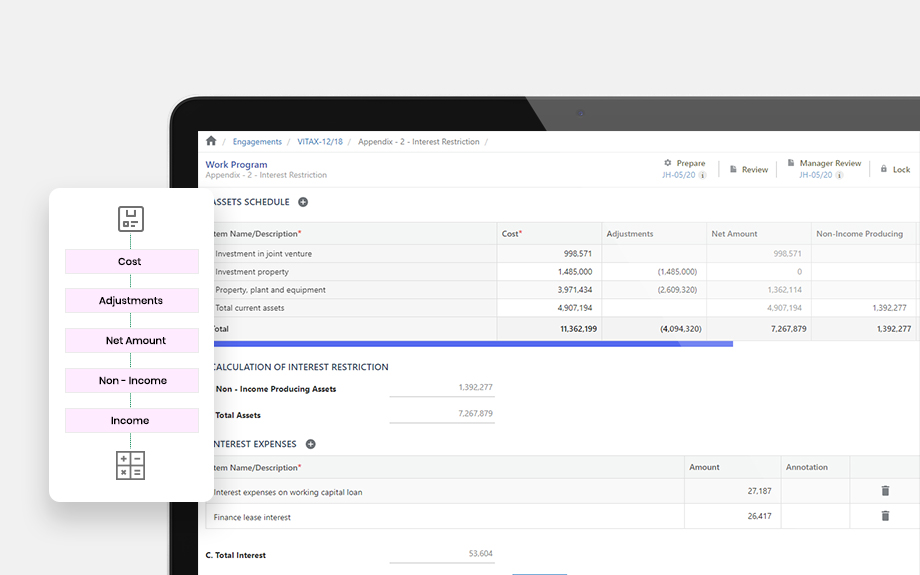Click annotation cell for Finance lease interest
The image size is (920, 575).
[x=815, y=516]
